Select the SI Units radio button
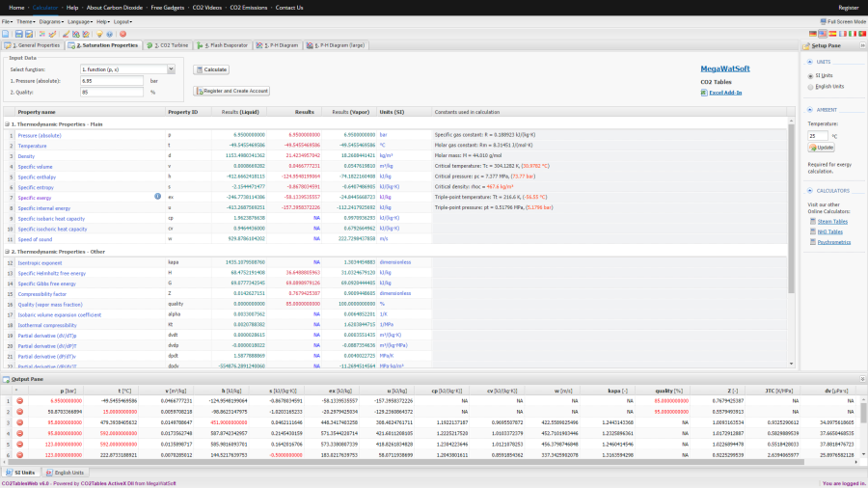 pos(809,75)
